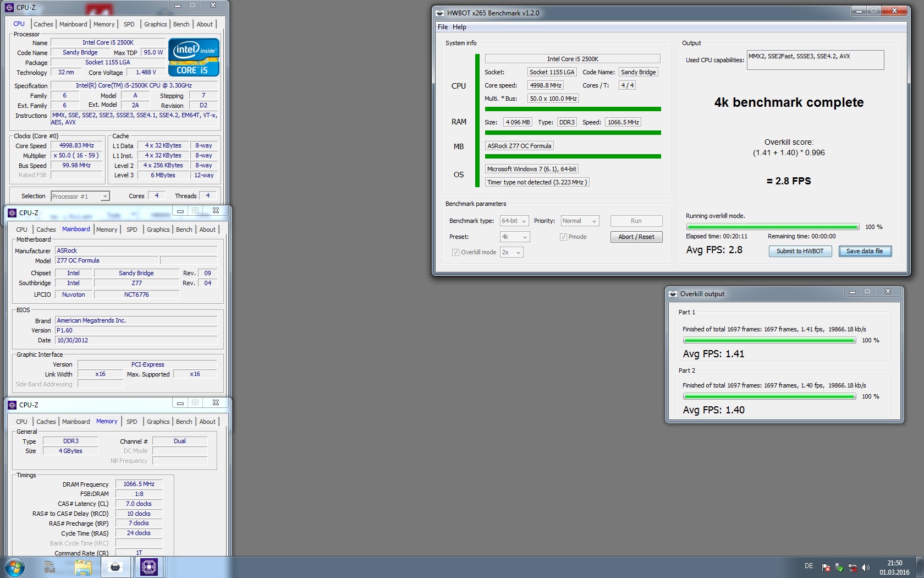Click the Intel Core i5 inside logo
The width and height of the screenshot is (924, 578).
point(194,57)
